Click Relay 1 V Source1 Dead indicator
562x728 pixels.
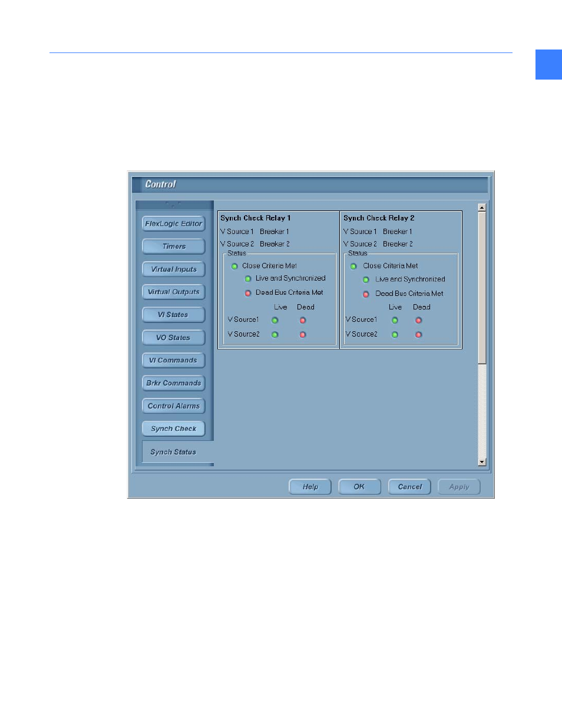pos(303,321)
